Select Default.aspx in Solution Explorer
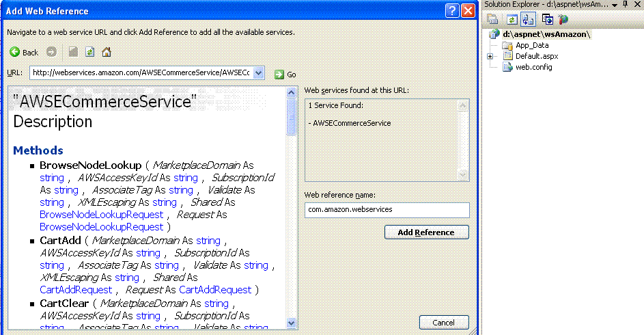Screen dimensions: 644x335 [x=536, y=56]
